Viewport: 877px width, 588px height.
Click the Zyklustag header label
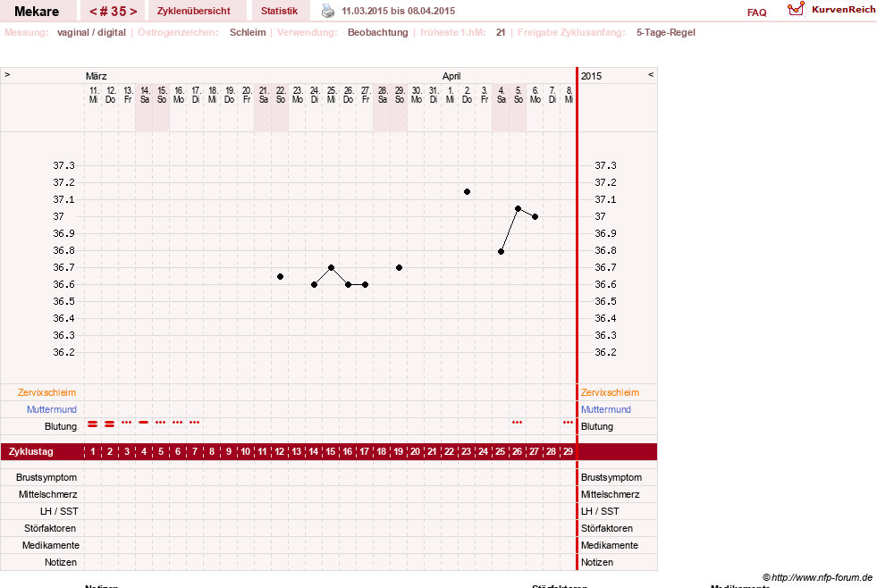(x=30, y=451)
